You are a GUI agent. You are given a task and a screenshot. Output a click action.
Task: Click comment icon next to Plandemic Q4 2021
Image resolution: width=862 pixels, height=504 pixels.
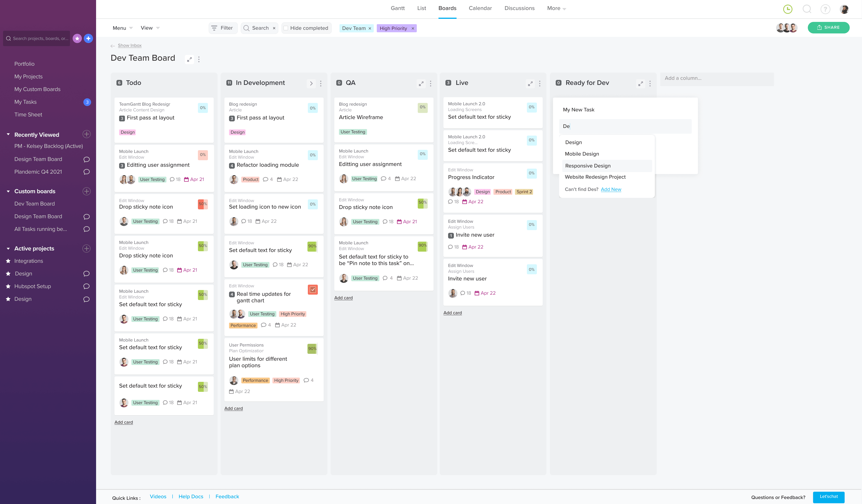[x=86, y=172]
